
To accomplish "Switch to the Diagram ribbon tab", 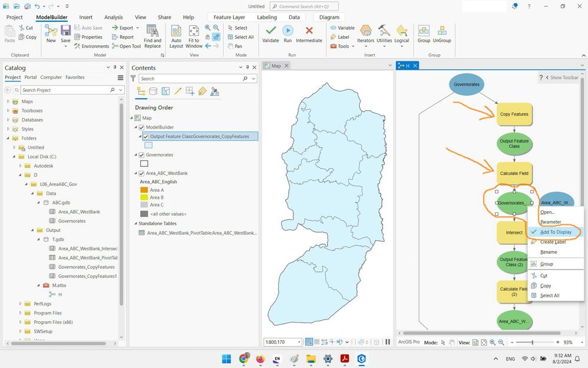I will pyautogui.click(x=329, y=17).
